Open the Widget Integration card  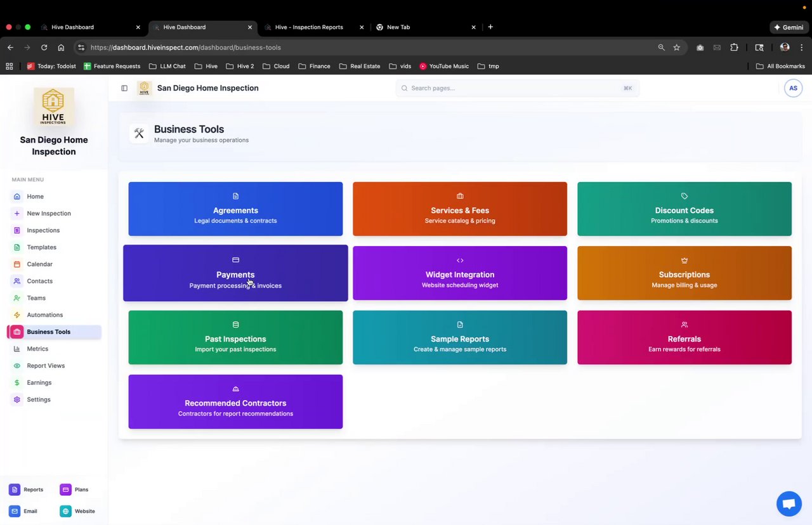click(460, 273)
